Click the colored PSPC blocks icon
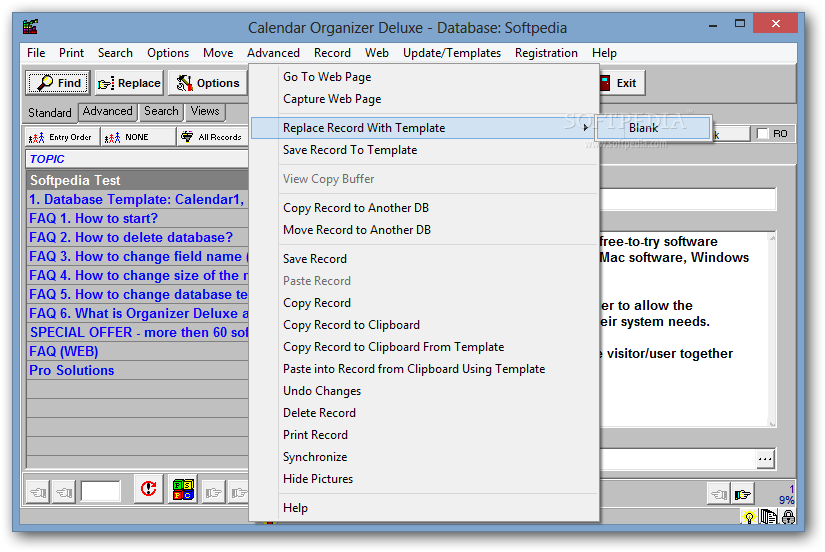825x552 pixels. point(183,489)
